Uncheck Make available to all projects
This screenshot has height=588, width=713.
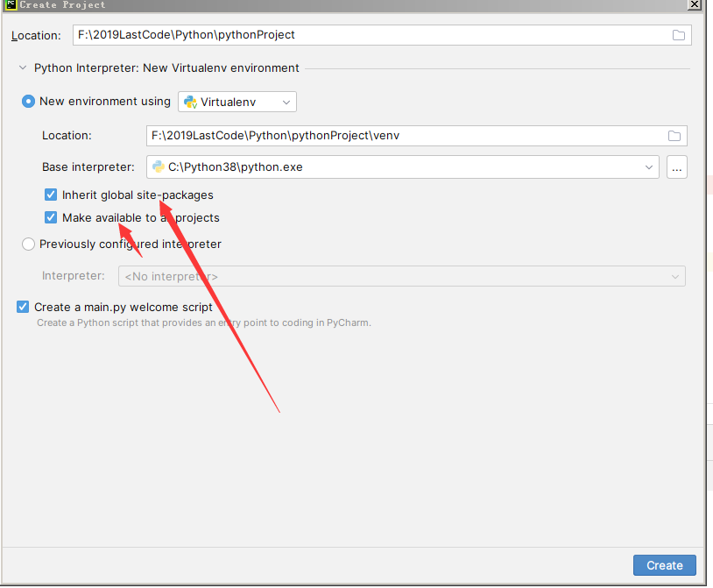click(51, 217)
